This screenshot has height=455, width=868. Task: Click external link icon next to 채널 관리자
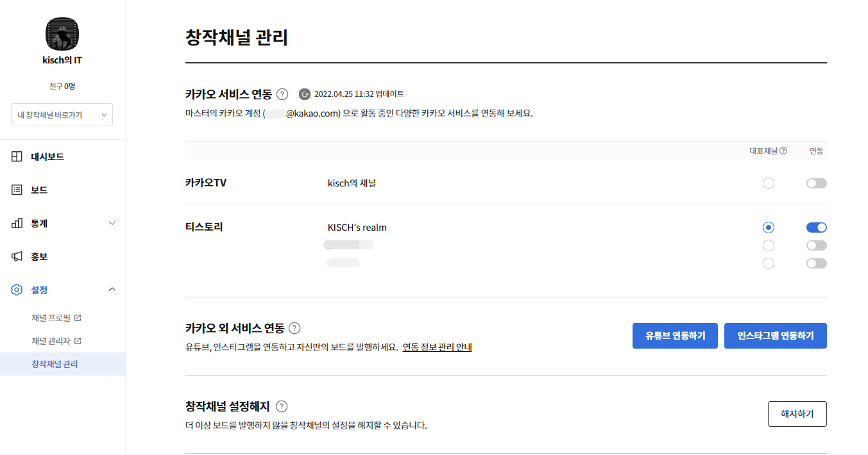click(x=78, y=341)
